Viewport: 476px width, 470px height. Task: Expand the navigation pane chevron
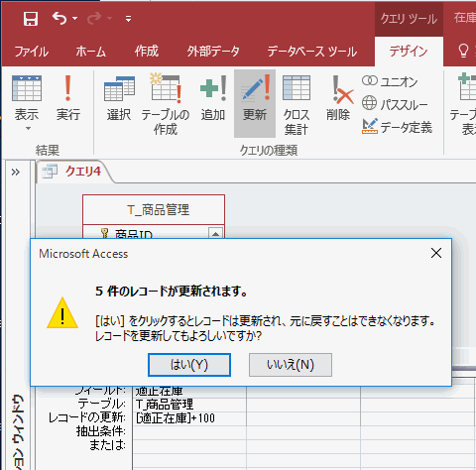(16, 172)
